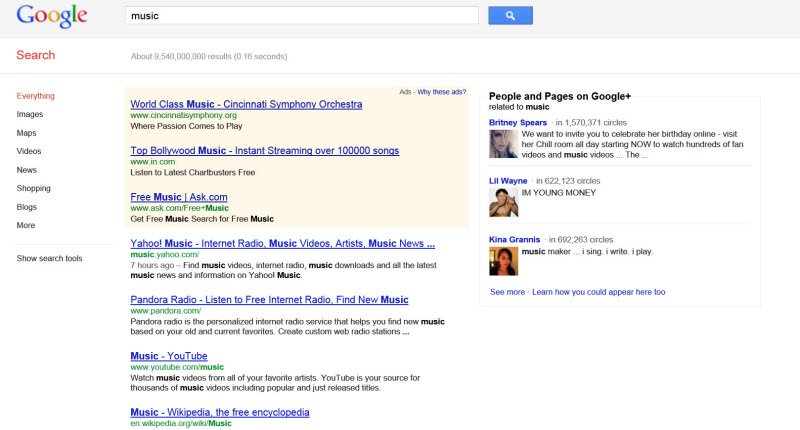Switch to Shopping results
Viewport: 800px width, 430px height.
click(33, 188)
